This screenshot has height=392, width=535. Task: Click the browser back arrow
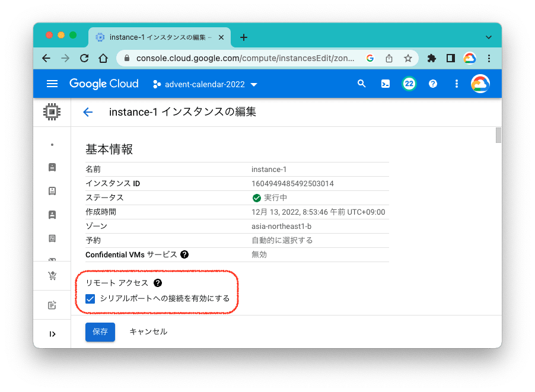pyautogui.click(x=46, y=58)
